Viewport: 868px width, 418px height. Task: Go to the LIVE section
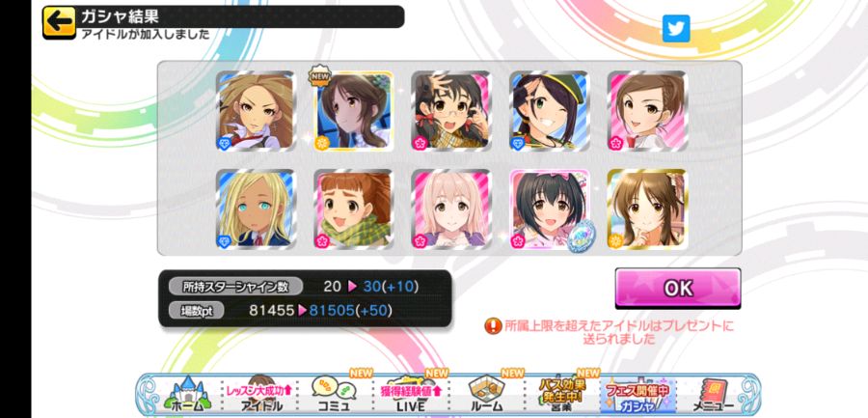(410, 394)
